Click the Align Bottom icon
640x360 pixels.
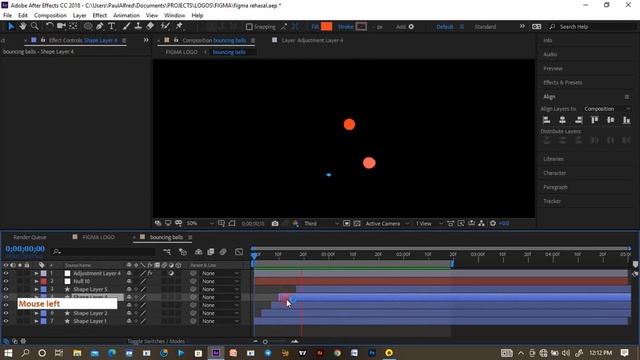pyautogui.click(x=627, y=120)
